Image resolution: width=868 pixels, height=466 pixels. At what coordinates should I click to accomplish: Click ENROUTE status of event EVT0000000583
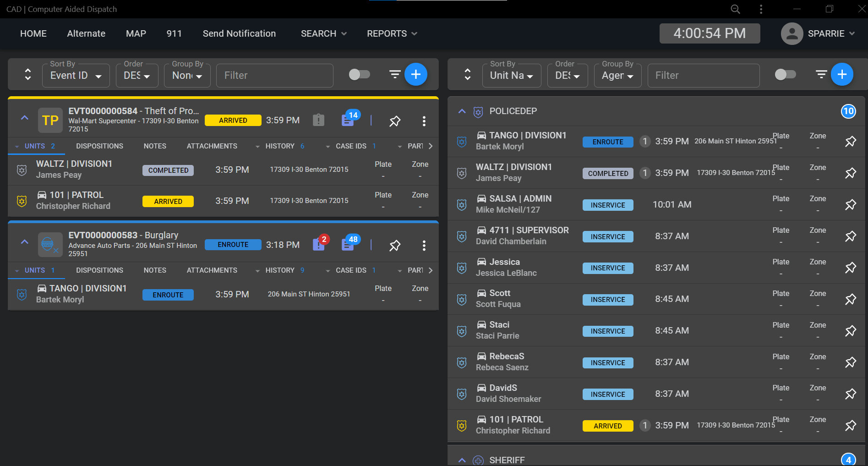[x=233, y=245]
